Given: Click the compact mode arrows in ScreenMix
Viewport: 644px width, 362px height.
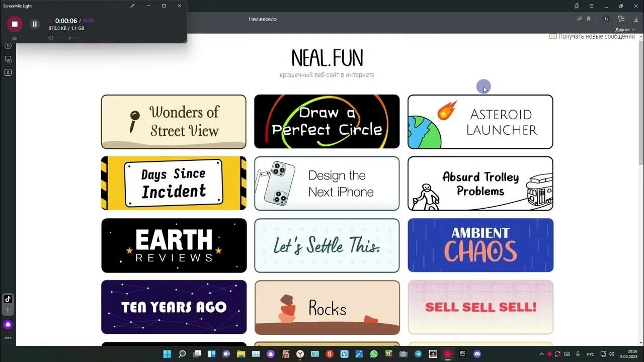Looking at the screenshot, I should 133,6.
